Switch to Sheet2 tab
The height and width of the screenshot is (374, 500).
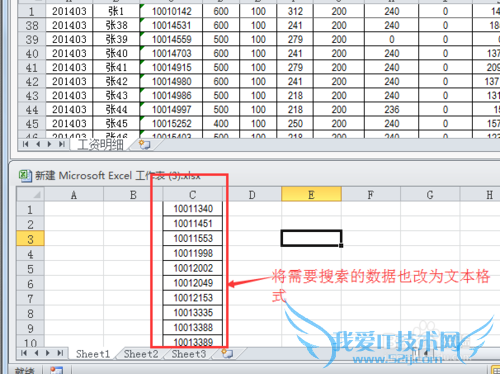[141, 354]
